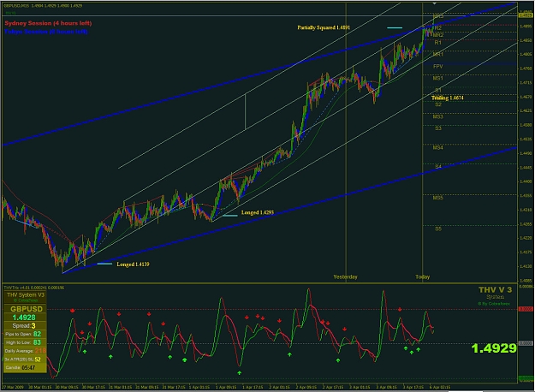Click the chart shift triangle marker at top

[x=434, y=3]
